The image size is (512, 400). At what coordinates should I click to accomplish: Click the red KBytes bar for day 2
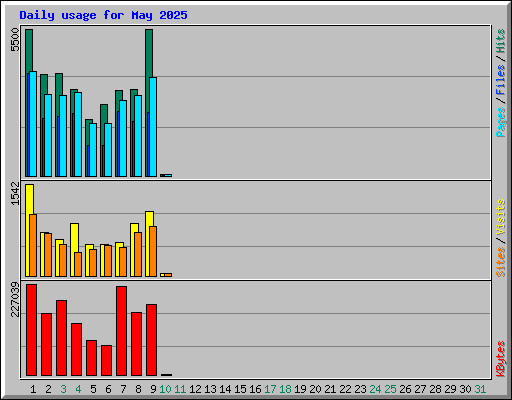pos(46,344)
